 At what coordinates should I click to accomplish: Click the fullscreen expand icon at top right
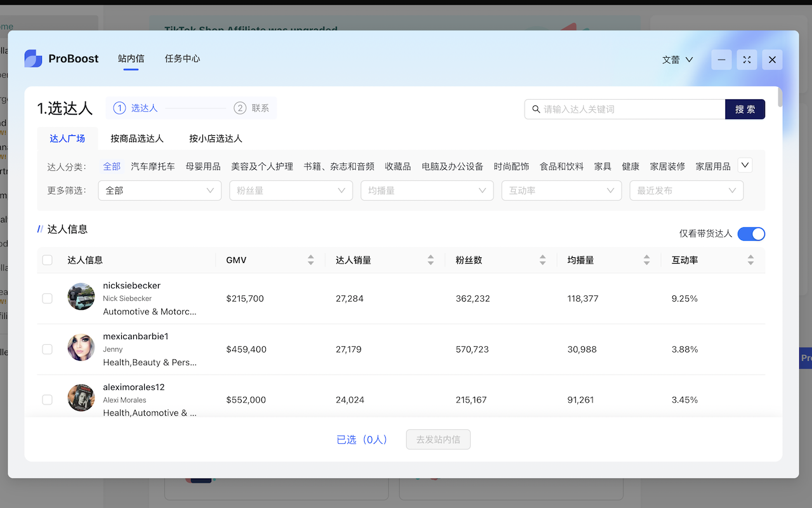point(747,59)
